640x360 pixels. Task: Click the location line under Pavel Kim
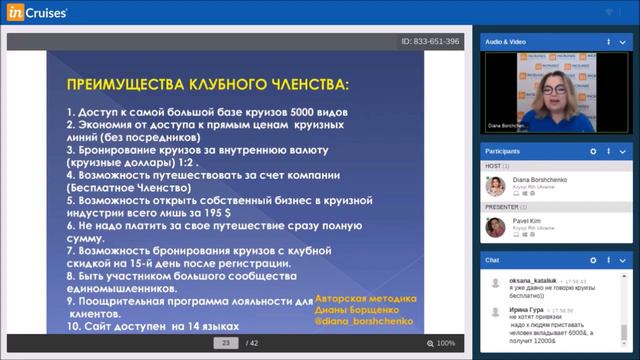click(533, 228)
